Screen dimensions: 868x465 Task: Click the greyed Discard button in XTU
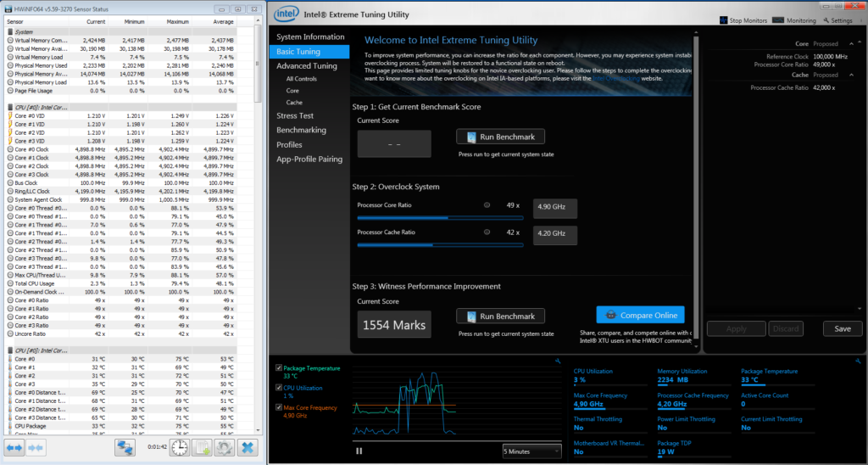pos(786,328)
